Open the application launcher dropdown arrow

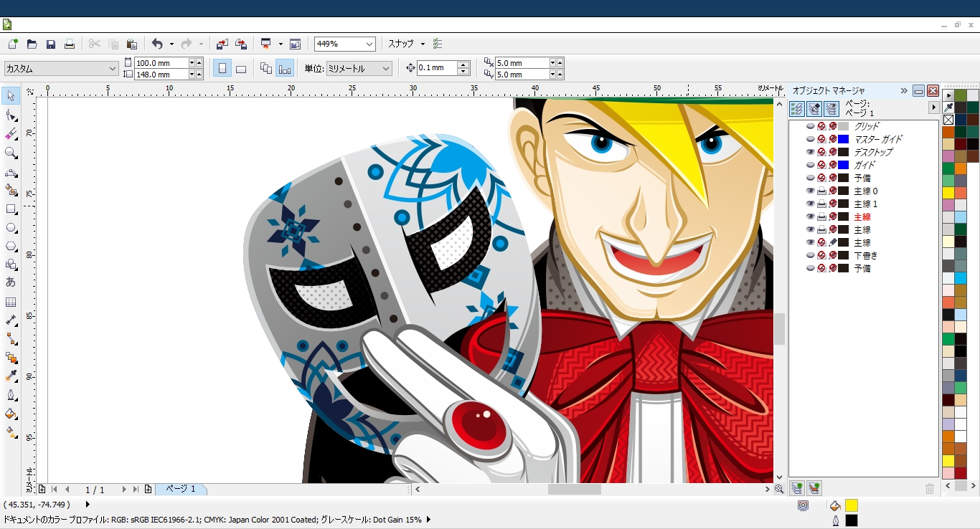click(281, 44)
